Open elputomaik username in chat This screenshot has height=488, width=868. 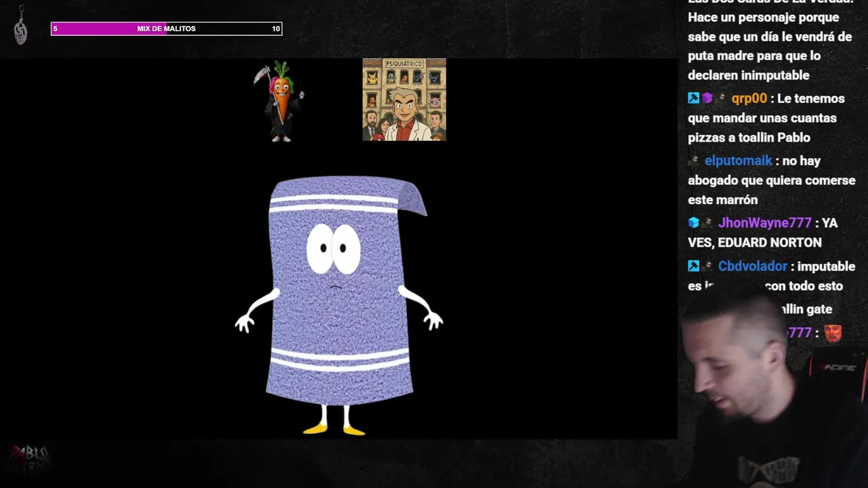coord(738,161)
